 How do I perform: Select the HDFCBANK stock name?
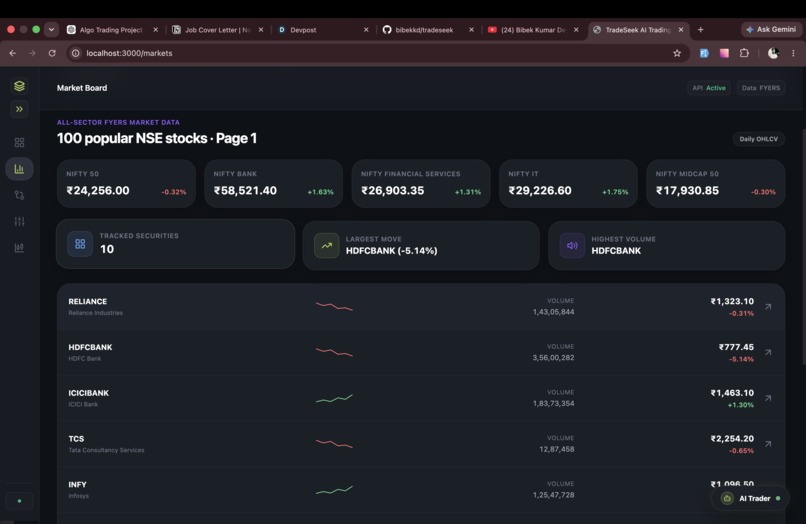(90, 347)
